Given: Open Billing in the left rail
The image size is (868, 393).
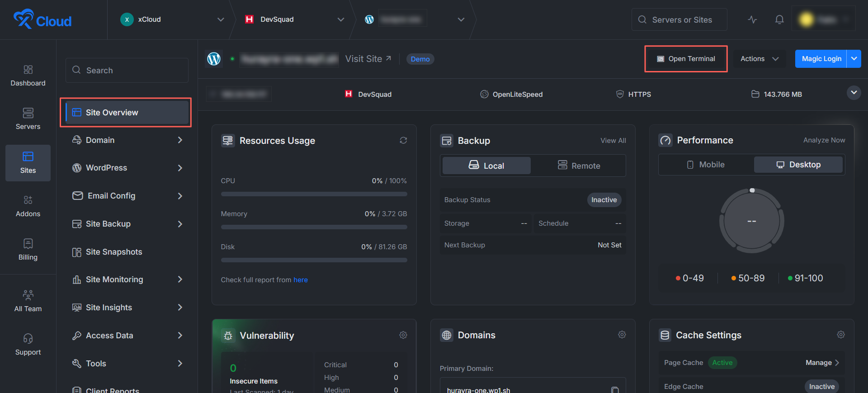Looking at the screenshot, I should 28,250.
